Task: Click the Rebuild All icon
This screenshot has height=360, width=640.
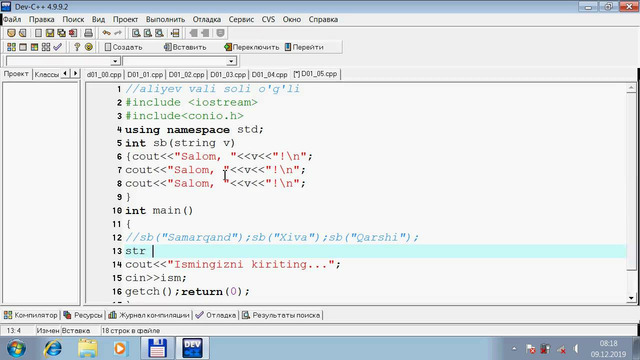Action: [x=46, y=47]
